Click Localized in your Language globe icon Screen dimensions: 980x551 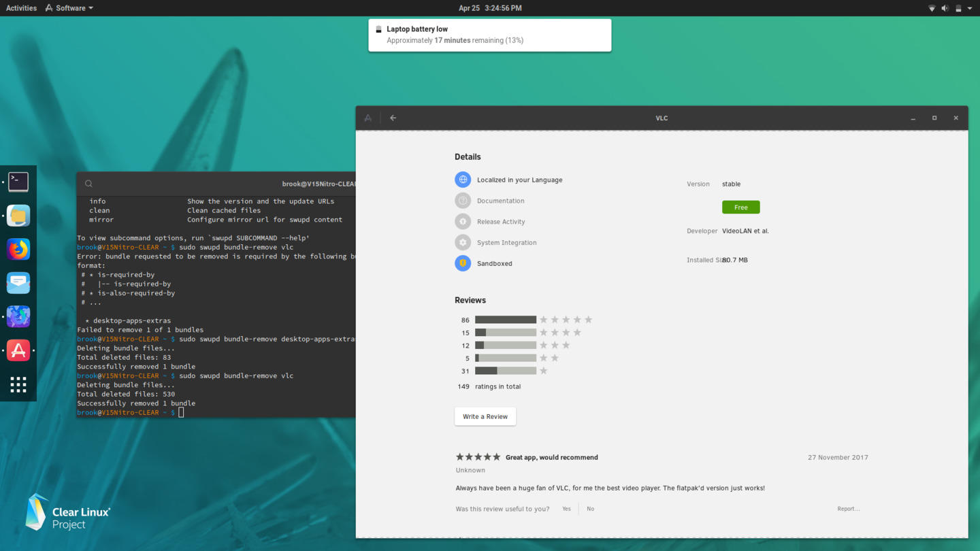tap(463, 180)
